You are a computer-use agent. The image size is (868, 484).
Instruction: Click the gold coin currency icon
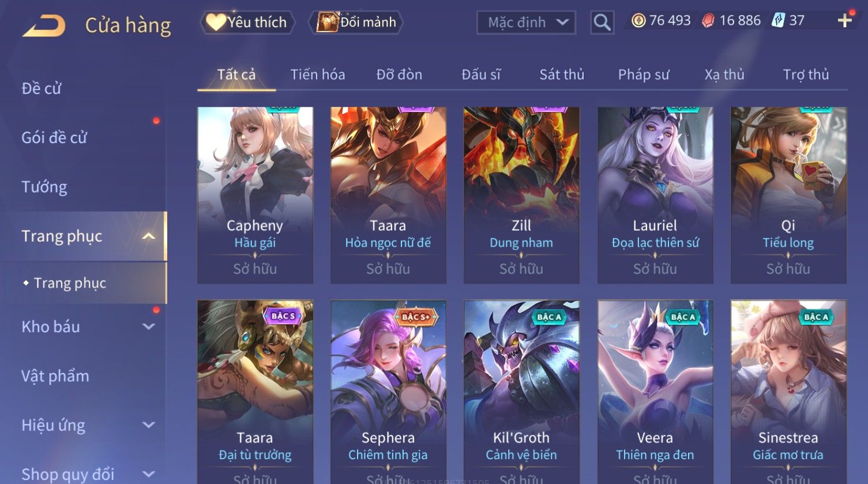638,21
